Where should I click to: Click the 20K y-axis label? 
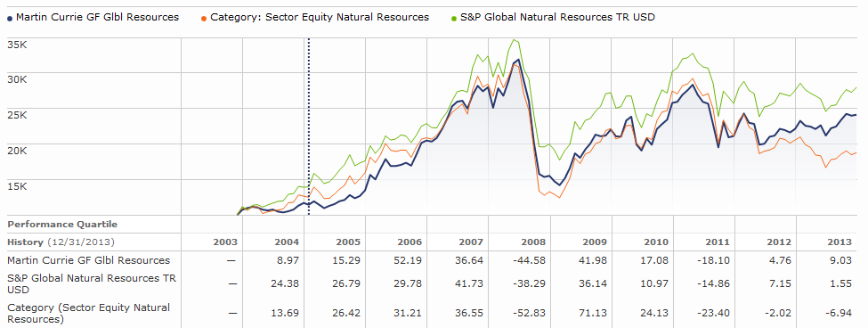[x=17, y=151]
